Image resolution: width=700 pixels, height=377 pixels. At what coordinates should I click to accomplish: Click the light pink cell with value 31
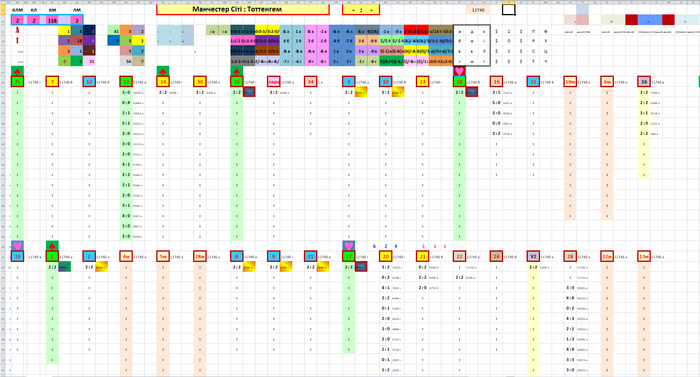[x=89, y=61]
